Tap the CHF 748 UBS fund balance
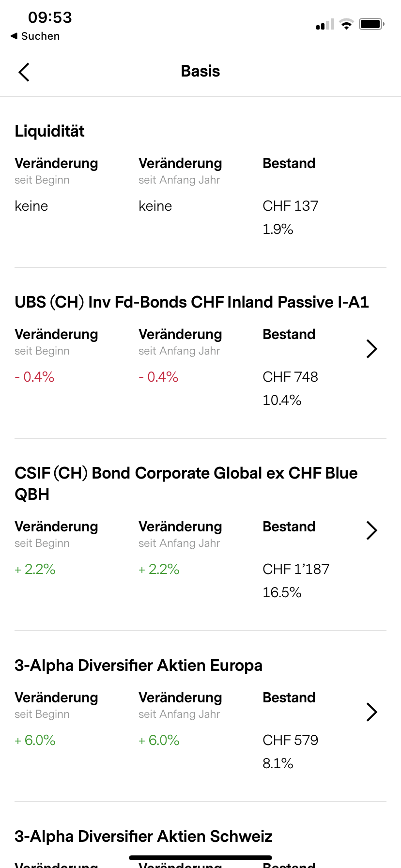 [291, 377]
